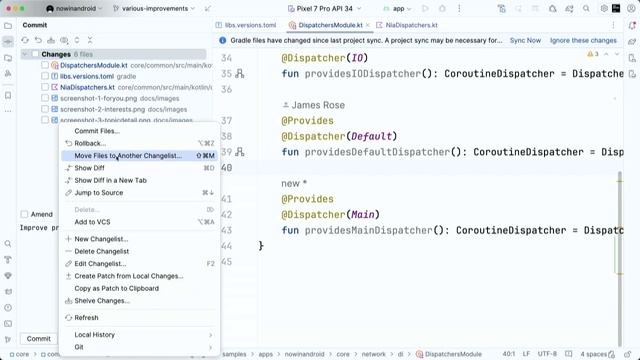The height and width of the screenshot is (360, 640).
Task: Check the libs.versions.toml file checkbox
Action: [45, 76]
